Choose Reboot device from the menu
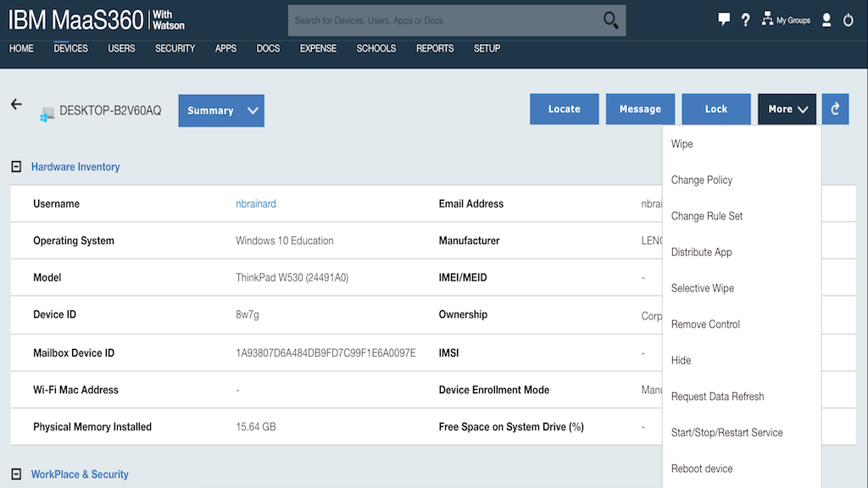The width and height of the screenshot is (868, 488). coord(702,469)
